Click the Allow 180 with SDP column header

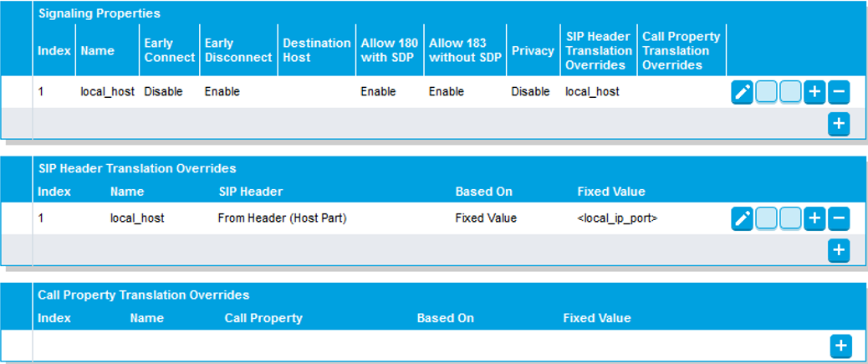pos(389,50)
